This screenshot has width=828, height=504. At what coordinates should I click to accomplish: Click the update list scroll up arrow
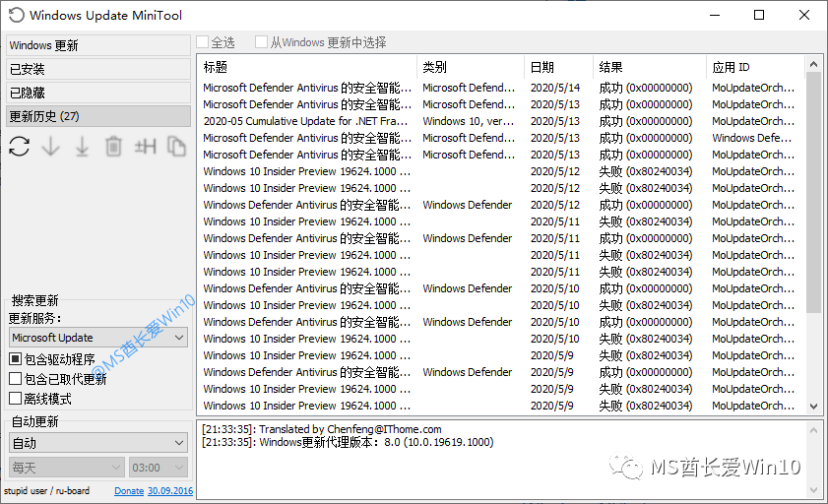pyautogui.click(x=814, y=64)
